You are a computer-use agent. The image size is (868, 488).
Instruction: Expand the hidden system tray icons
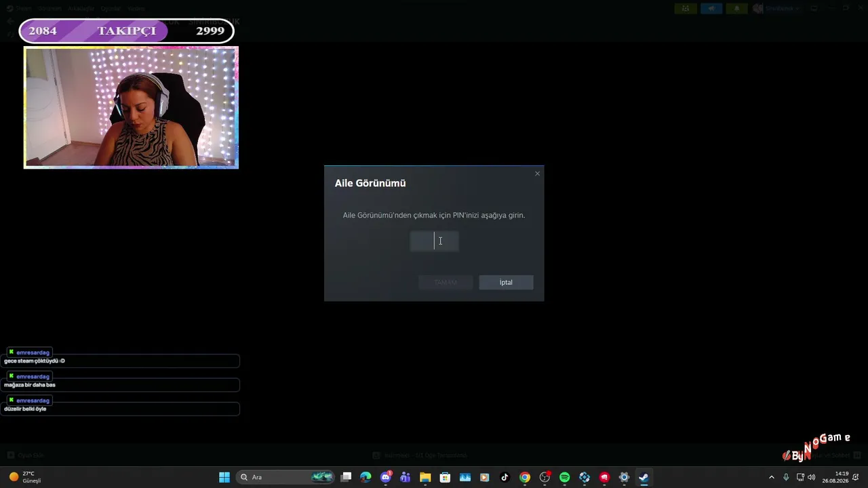coord(771,477)
